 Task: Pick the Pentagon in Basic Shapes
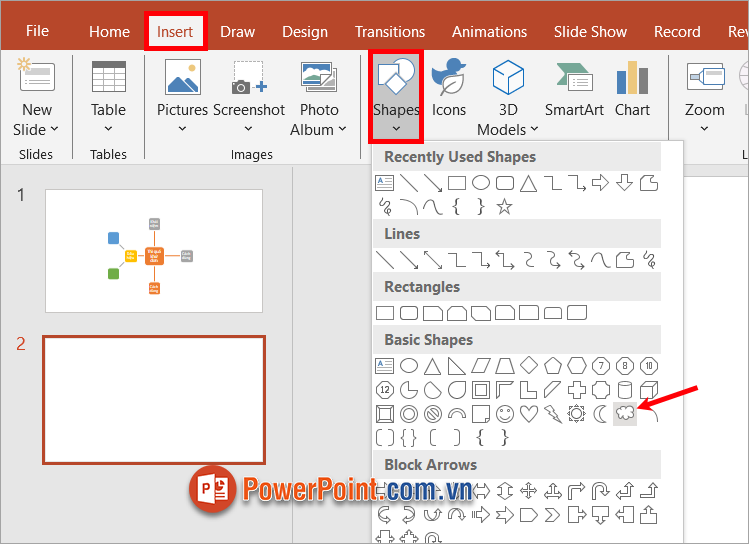pyautogui.click(x=553, y=366)
